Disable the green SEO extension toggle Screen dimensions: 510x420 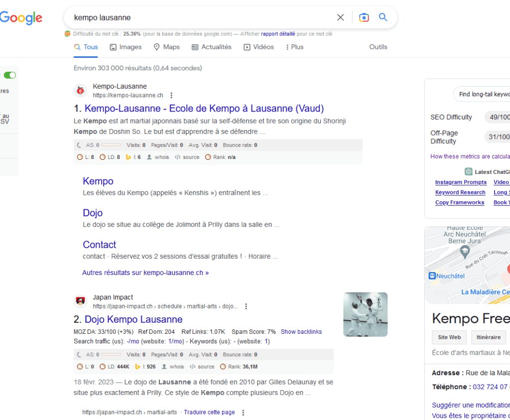click(x=9, y=75)
